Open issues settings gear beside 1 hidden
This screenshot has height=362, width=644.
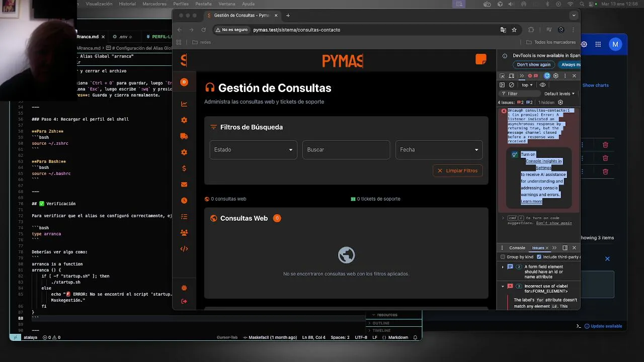(x=560, y=102)
